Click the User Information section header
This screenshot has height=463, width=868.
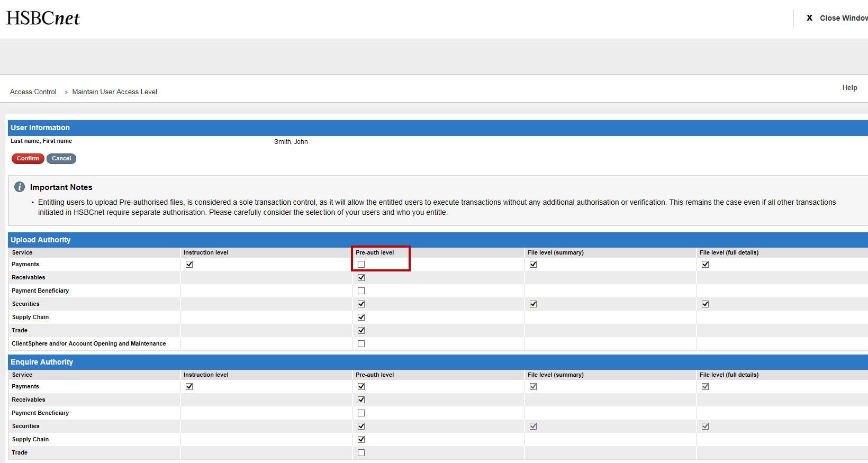[438, 128]
